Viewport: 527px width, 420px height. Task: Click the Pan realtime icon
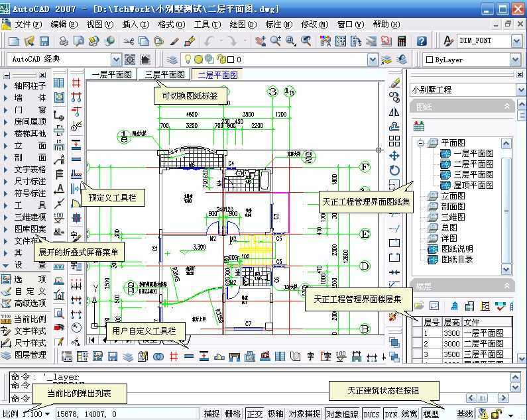[261, 41]
